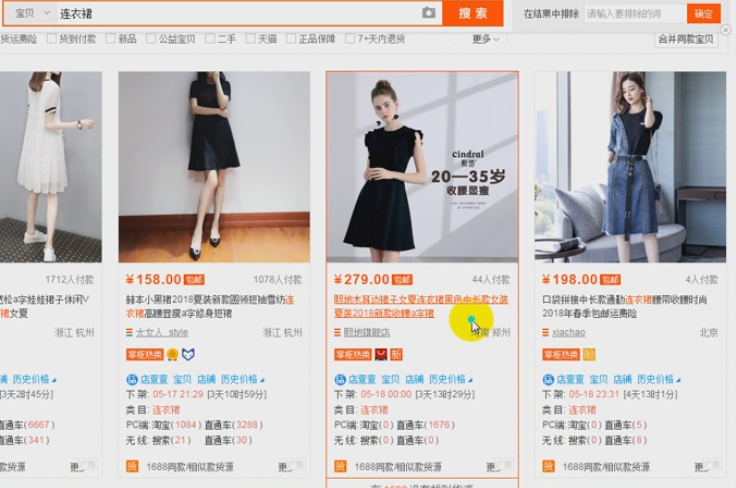Click the Tmall cat badge under 大女人_style
Viewport: 736px width, 488px height.
[188, 354]
